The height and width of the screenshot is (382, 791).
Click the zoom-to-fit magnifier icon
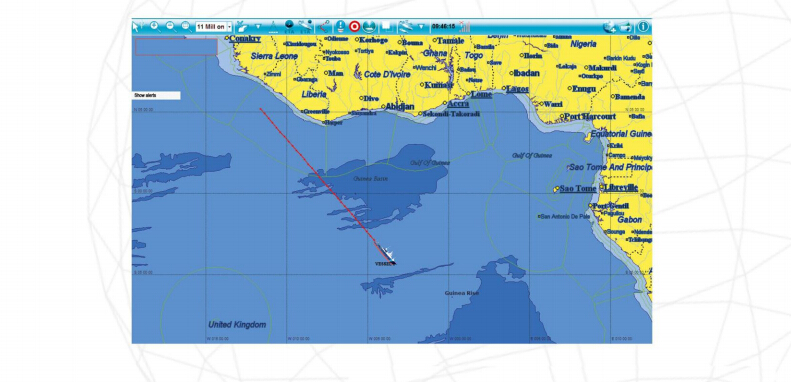[x=187, y=27]
